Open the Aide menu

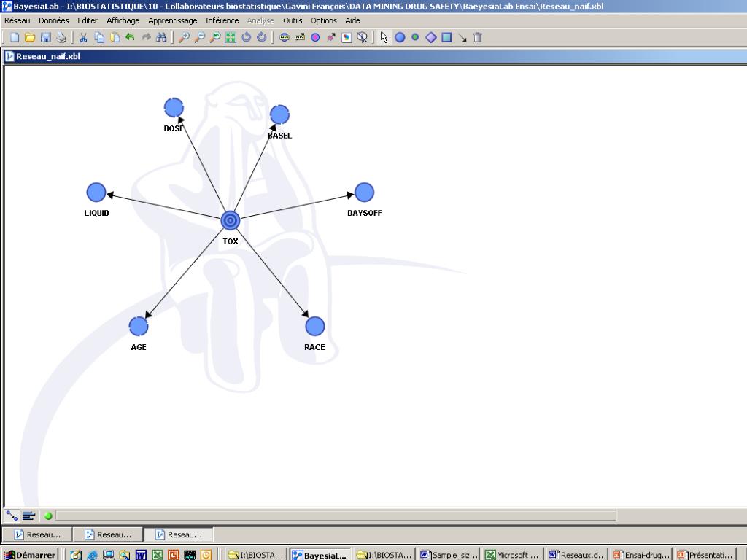point(352,20)
